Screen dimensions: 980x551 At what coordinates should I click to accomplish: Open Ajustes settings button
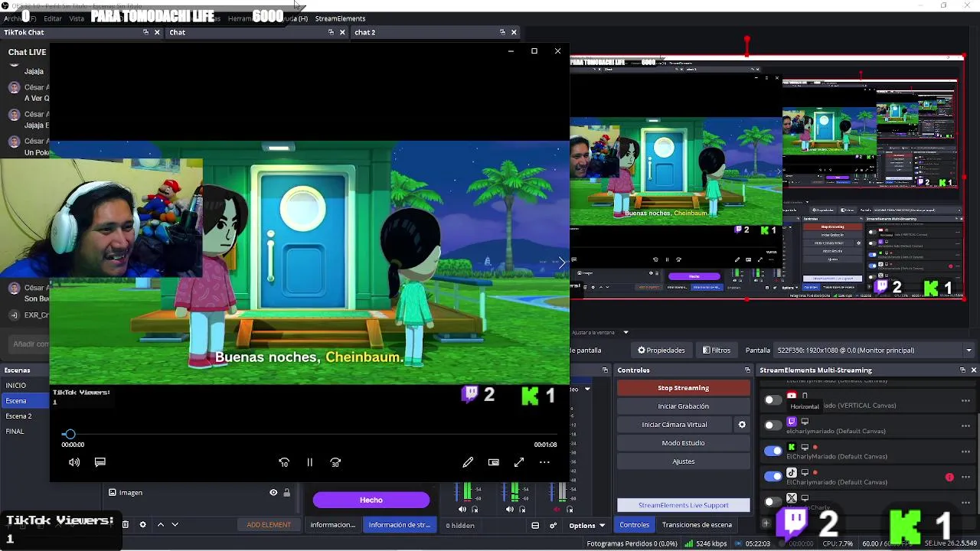[683, 461]
